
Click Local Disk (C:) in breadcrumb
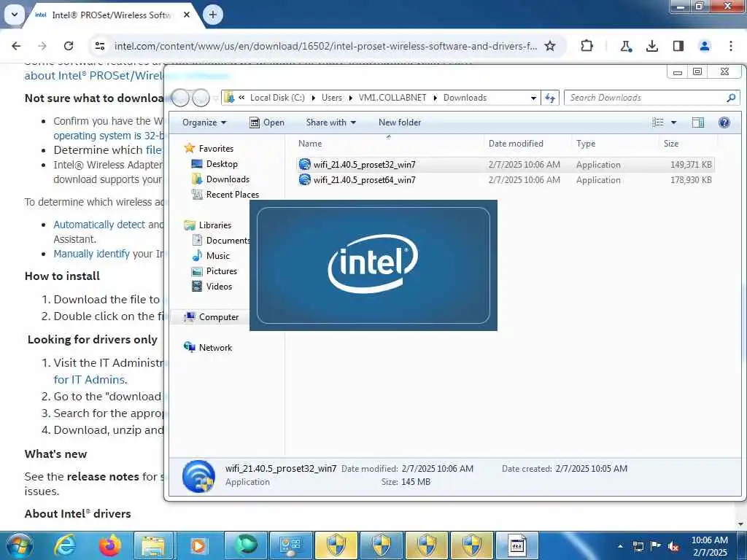(x=276, y=98)
